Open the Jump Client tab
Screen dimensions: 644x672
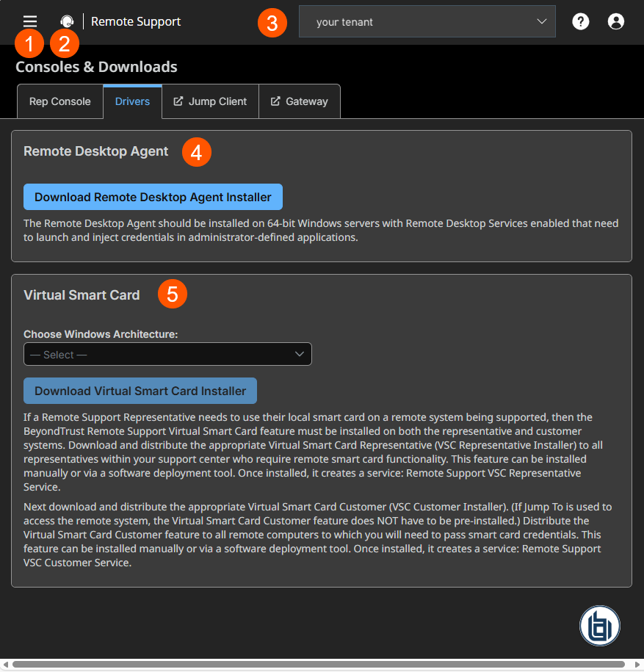[x=210, y=101]
